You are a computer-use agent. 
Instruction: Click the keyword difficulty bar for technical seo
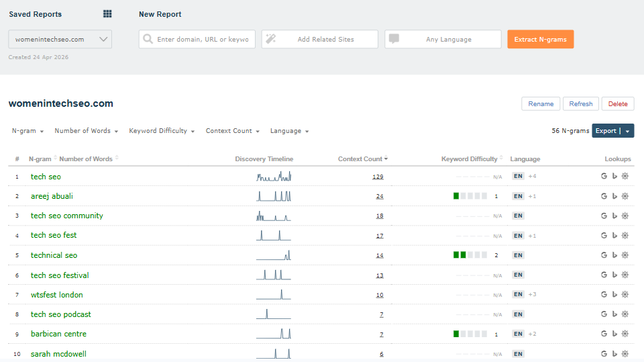470,255
